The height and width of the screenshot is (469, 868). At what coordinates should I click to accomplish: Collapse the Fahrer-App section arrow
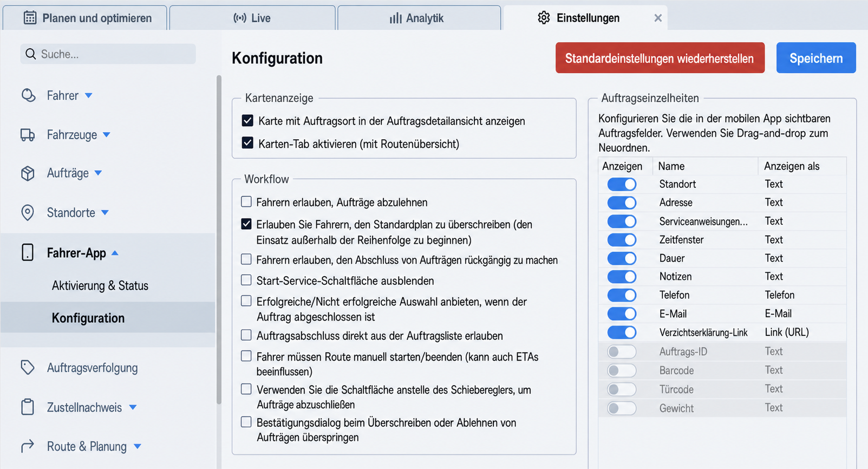tap(115, 253)
